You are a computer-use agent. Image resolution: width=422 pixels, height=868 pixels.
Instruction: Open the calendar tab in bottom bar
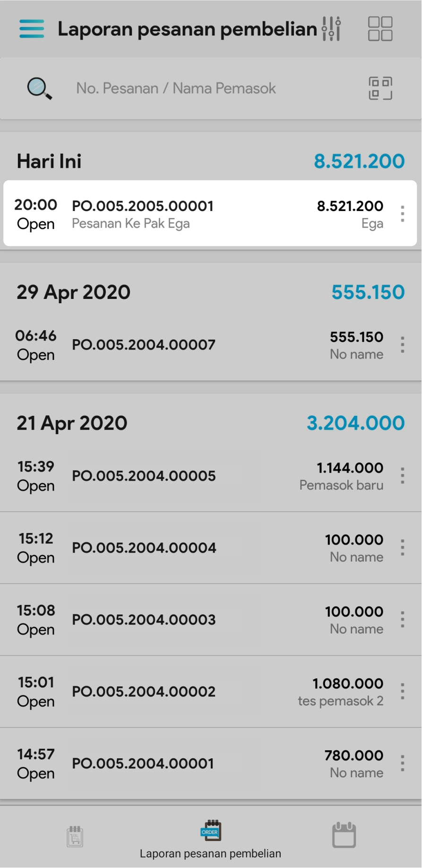click(344, 835)
